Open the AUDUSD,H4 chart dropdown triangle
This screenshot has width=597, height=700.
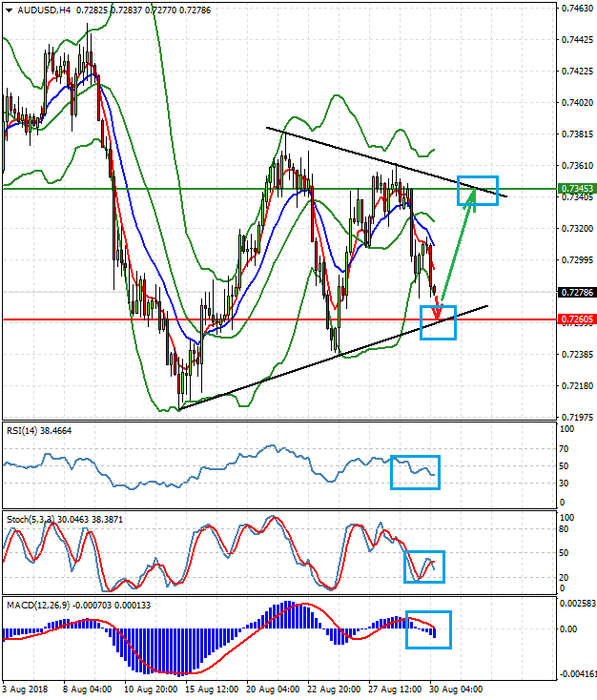pyautogui.click(x=9, y=10)
